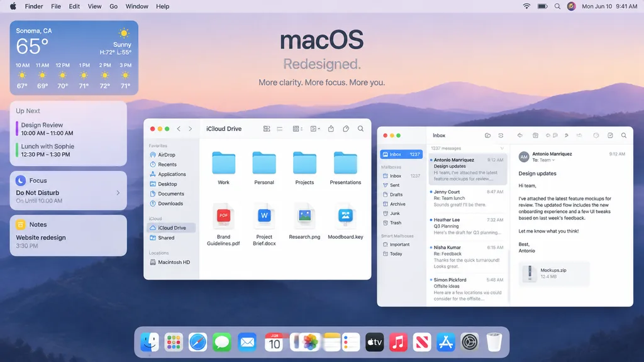Open the Finder action menu dropdown
Image resolution: width=644 pixels, height=362 pixels.
tap(315, 129)
